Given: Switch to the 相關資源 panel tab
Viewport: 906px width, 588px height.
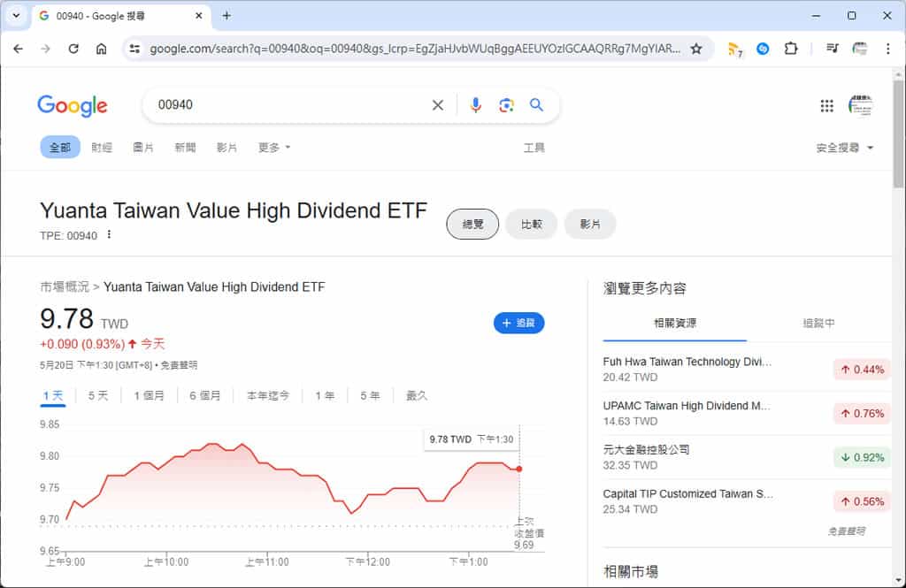Looking at the screenshot, I should tap(675, 323).
